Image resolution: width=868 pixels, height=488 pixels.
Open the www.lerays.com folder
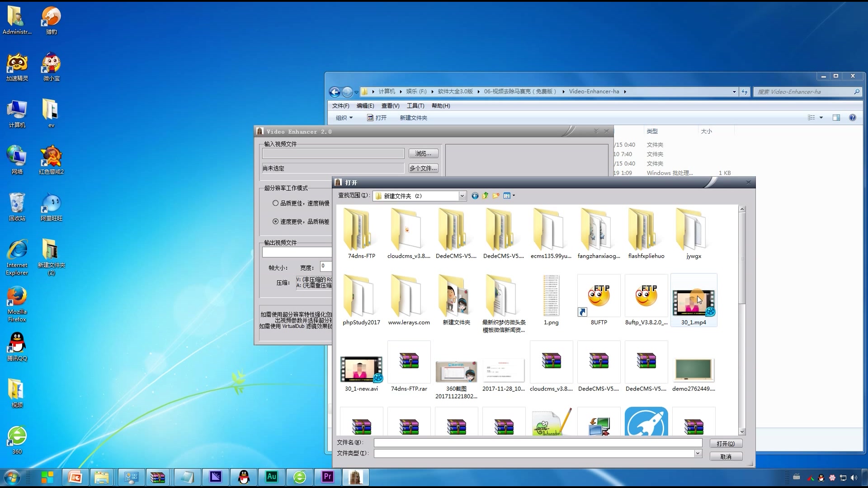pyautogui.click(x=409, y=300)
